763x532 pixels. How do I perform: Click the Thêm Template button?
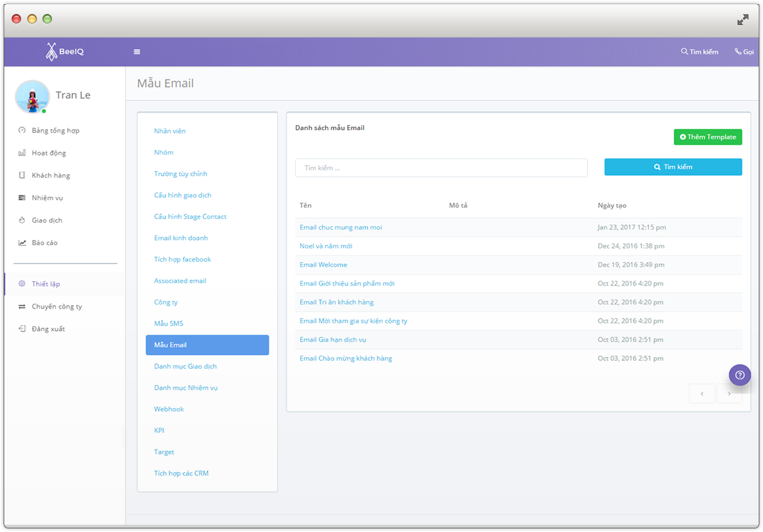707,137
